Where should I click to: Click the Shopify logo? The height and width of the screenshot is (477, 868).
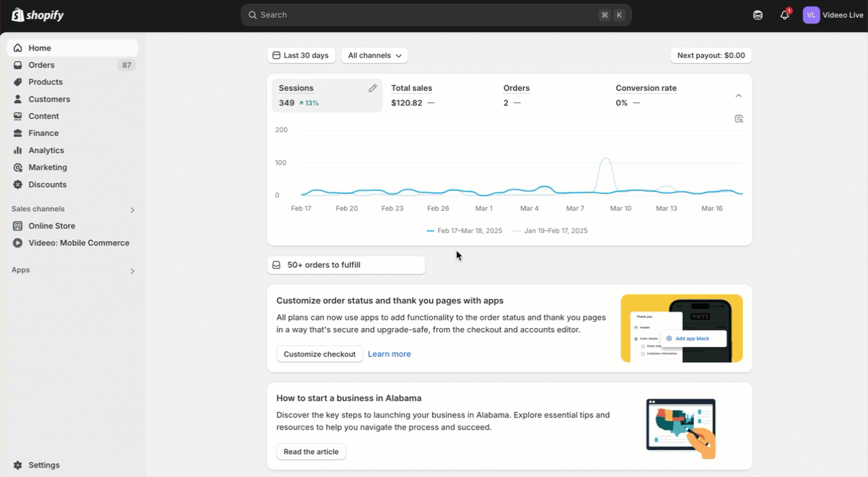click(x=38, y=15)
